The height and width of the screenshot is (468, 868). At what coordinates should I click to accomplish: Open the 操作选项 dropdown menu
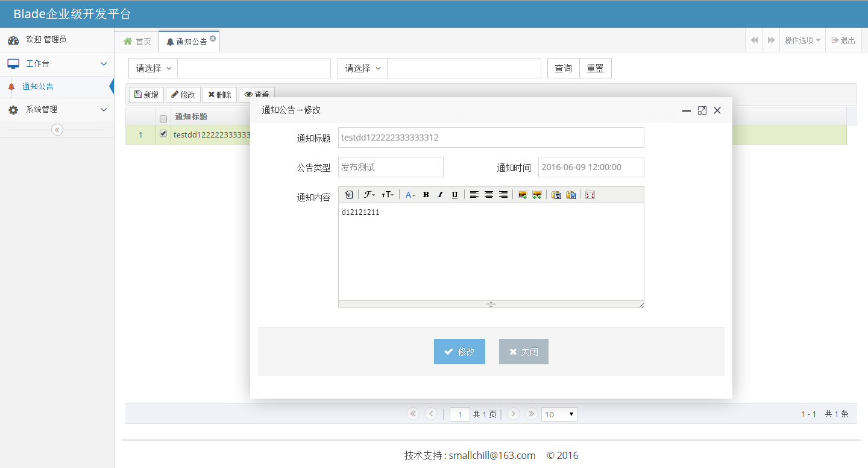pyautogui.click(x=802, y=40)
